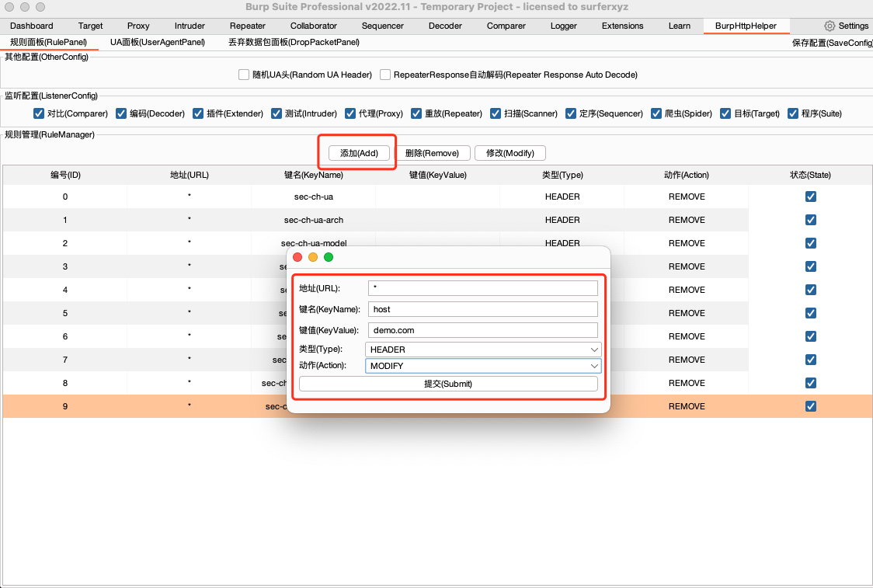This screenshot has height=588, width=873.
Task: Click the URL input field in dialog
Action: pyautogui.click(x=482, y=288)
